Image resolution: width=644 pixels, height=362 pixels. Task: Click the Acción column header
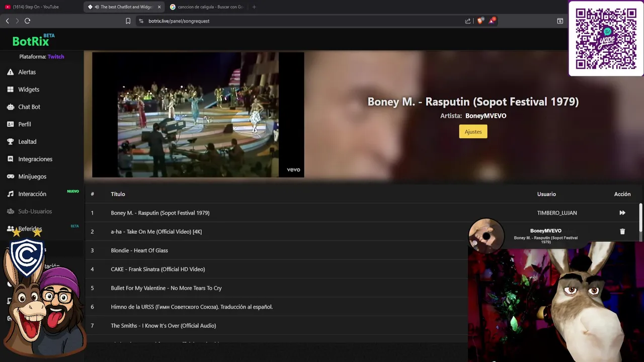coord(622,194)
